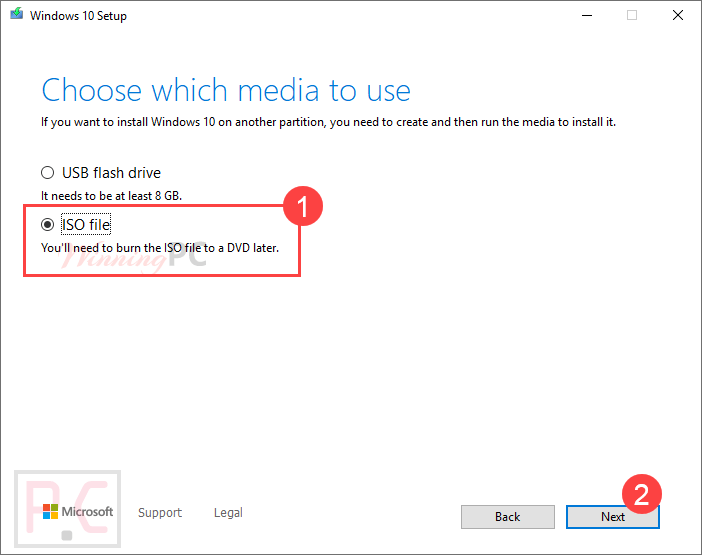This screenshot has height=555, width=702.
Task: Click the 'Windows 10 Setup' title text
Action: tap(78, 16)
